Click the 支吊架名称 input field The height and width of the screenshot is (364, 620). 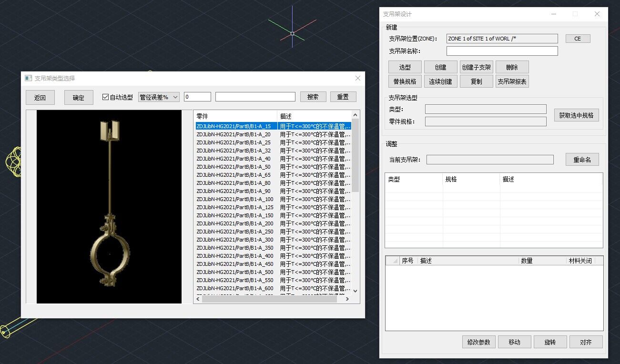tap(502, 51)
